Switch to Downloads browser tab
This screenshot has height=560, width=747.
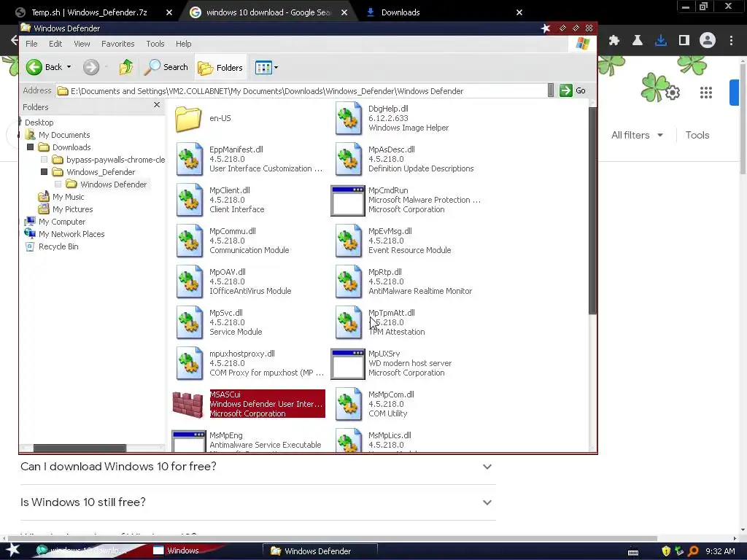click(x=400, y=12)
